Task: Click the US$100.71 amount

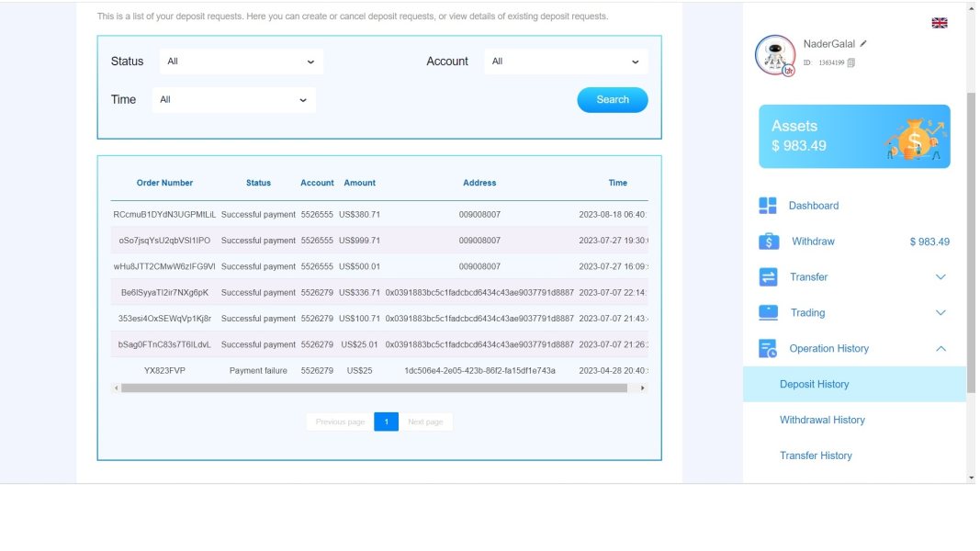Action: [359, 319]
